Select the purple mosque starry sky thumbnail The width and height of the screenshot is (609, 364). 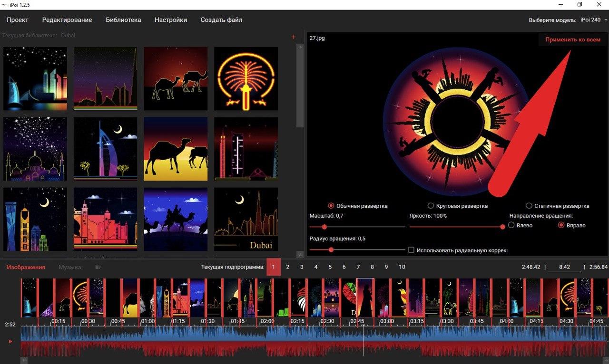35,149
